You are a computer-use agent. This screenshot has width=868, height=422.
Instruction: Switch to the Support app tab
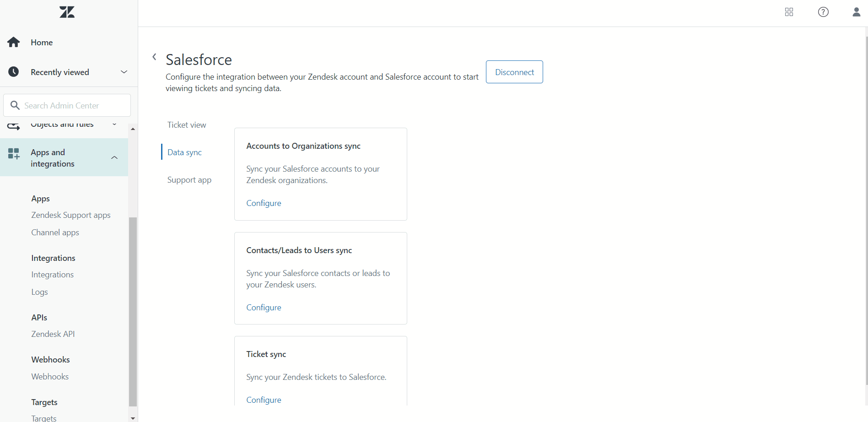[189, 180]
